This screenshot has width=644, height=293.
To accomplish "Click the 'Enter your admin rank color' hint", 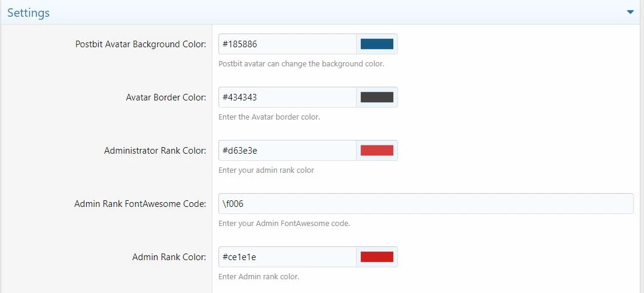I will coord(266,170).
